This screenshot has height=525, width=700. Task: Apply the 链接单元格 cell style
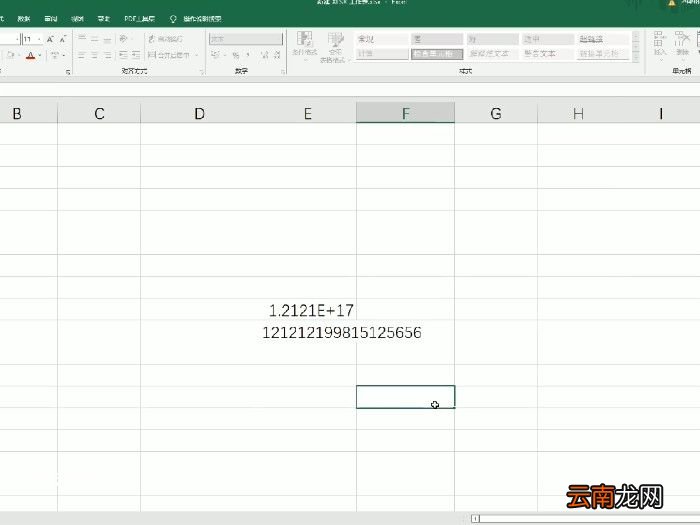(x=603, y=54)
